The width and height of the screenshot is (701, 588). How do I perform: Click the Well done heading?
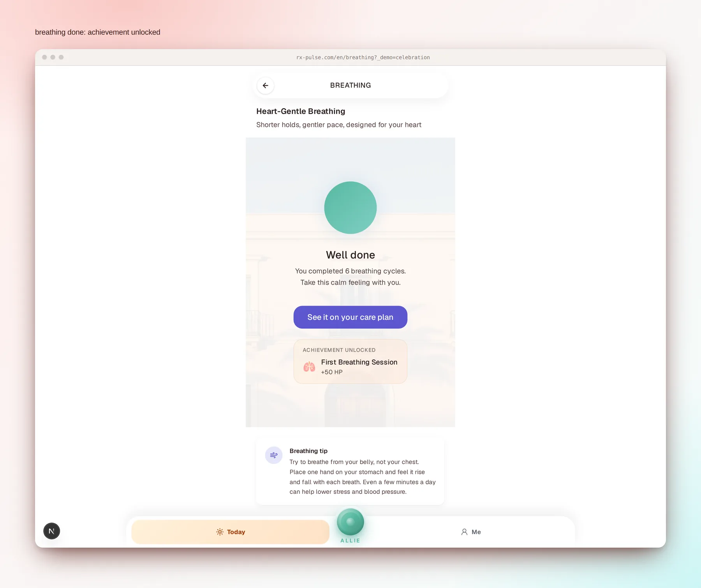(x=350, y=255)
